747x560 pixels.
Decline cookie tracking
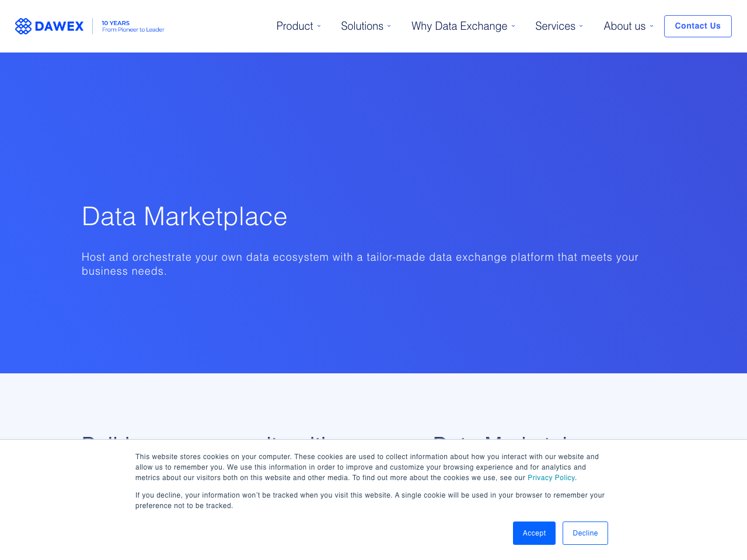point(585,533)
